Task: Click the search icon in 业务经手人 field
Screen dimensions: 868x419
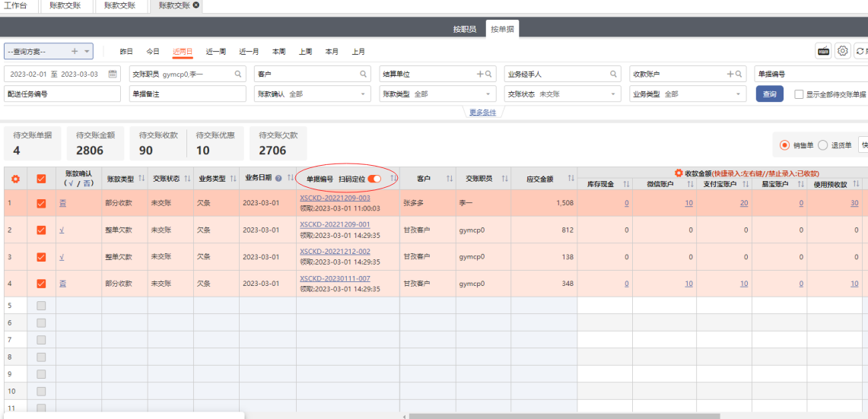Action: click(613, 74)
